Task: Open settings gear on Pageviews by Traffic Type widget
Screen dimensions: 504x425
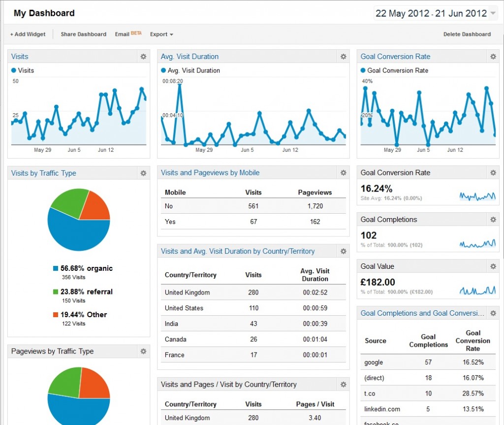Action: coord(143,351)
